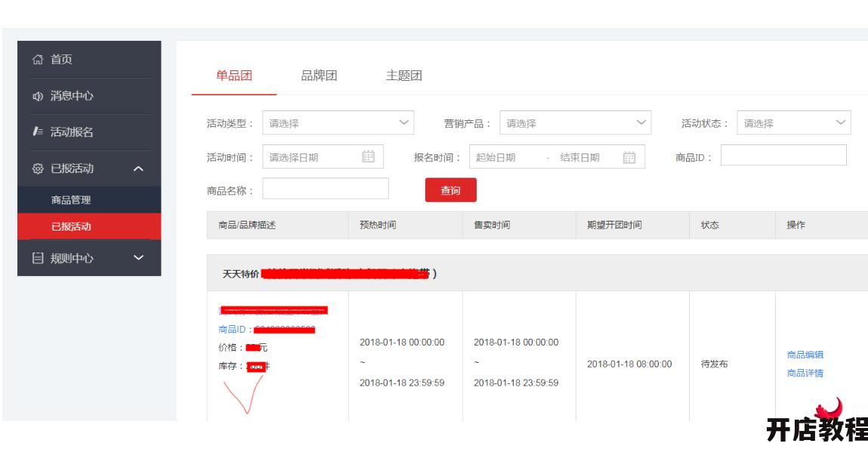Screen dimensions: 868x465
Task: Click the document icon beside 规则中心
Action: coord(38,258)
